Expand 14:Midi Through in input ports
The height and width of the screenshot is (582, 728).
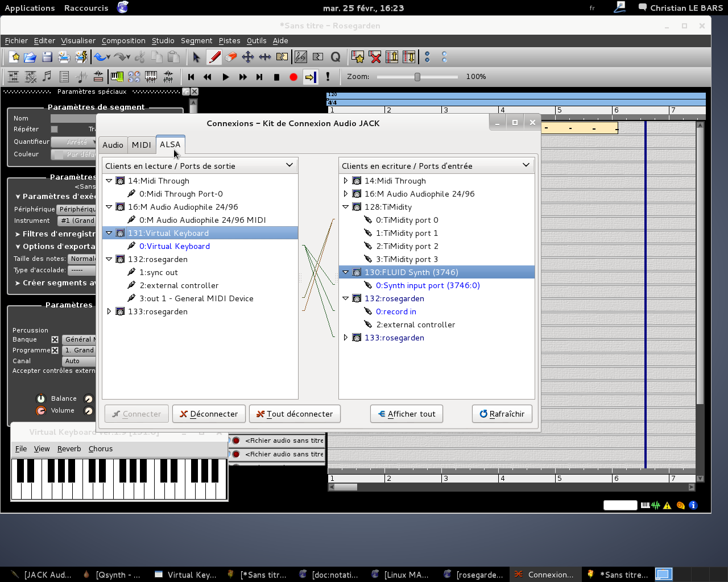346,181
